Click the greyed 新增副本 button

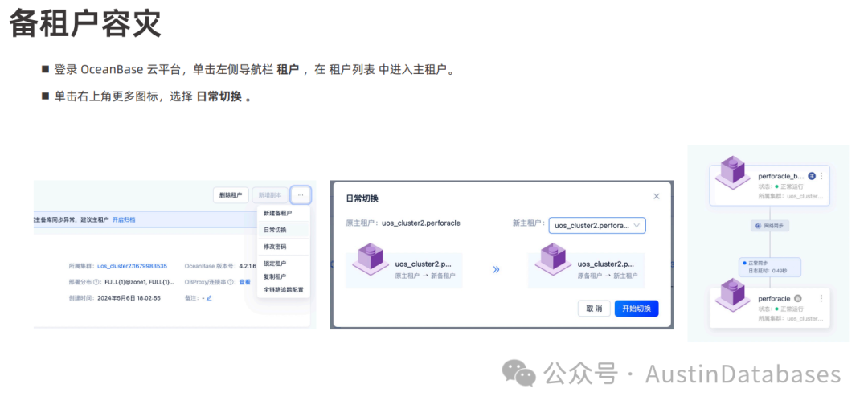point(269,194)
